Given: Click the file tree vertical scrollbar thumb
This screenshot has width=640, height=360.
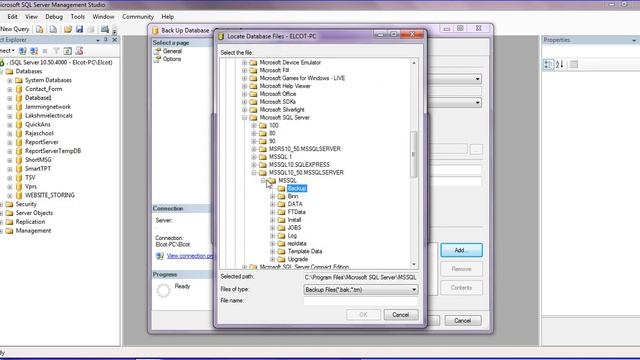Looking at the screenshot, I should (413, 154).
